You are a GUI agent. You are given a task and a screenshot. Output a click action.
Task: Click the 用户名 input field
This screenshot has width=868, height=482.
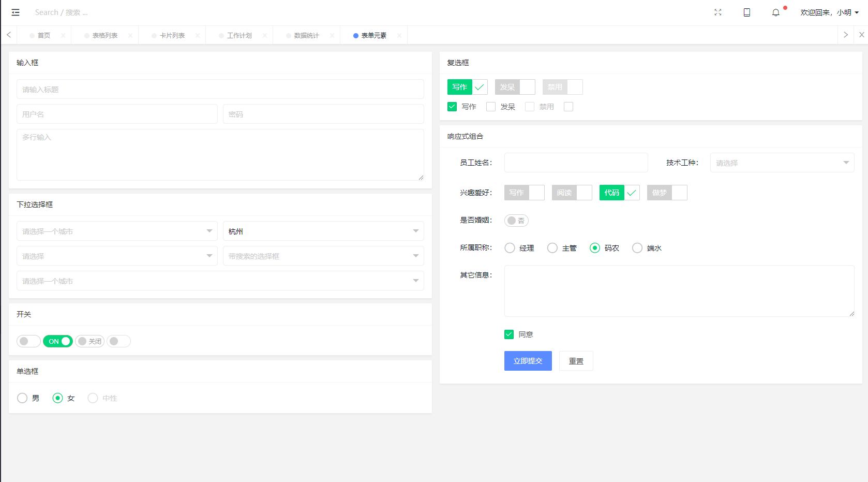pyautogui.click(x=117, y=114)
